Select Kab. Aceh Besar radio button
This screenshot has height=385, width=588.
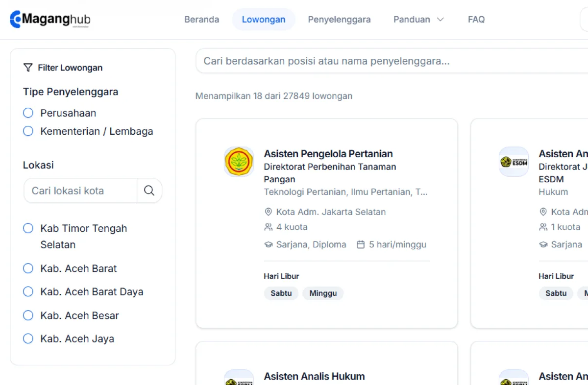tap(28, 315)
